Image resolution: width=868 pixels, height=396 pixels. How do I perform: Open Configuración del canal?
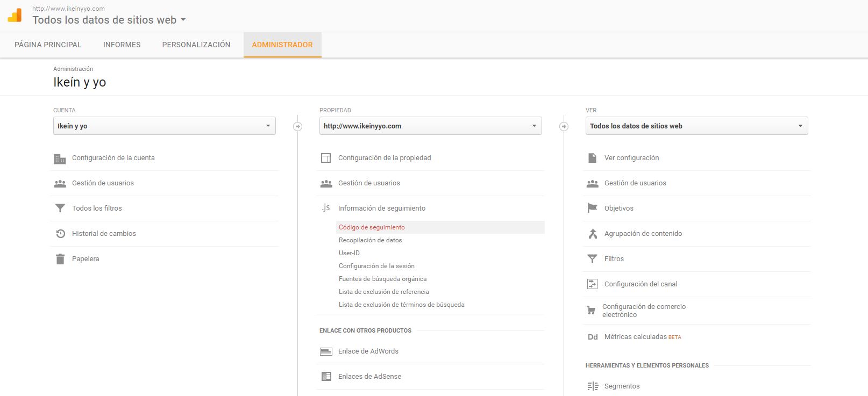click(x=641, y=284)
